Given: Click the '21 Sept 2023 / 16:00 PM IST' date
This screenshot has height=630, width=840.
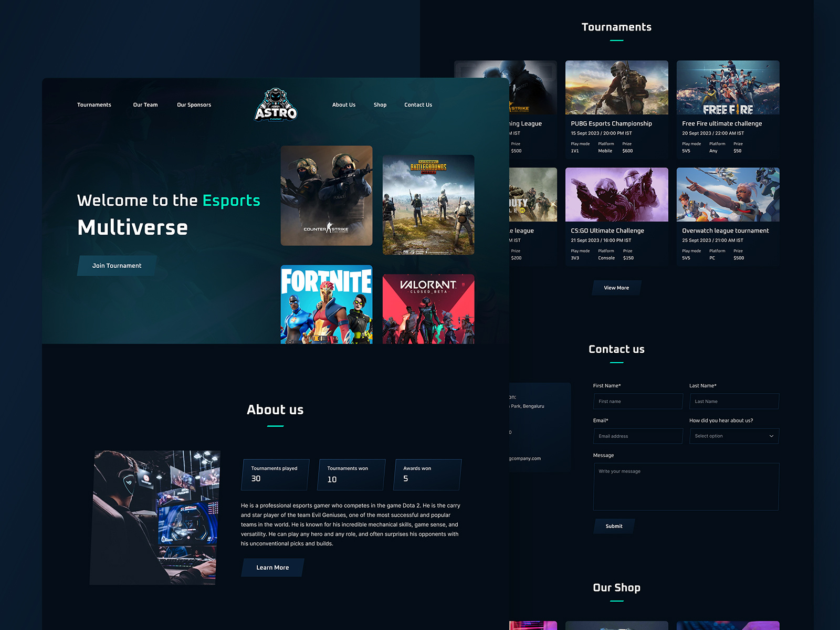Looking at the screenshot, I should tap(601, 240).
